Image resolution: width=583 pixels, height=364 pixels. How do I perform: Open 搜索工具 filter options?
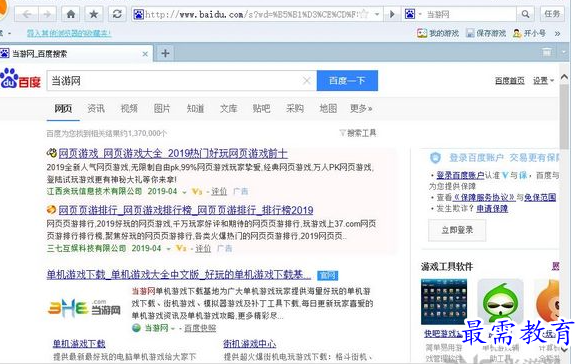358,133
